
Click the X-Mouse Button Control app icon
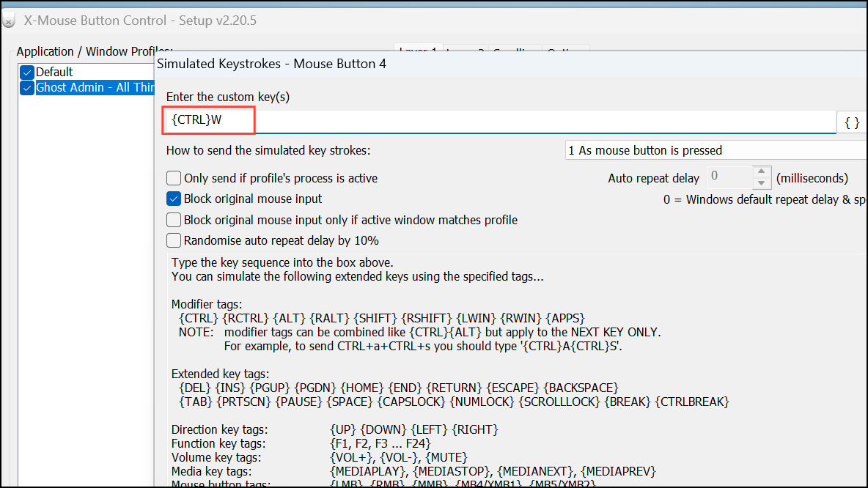(x=8, y=20)
